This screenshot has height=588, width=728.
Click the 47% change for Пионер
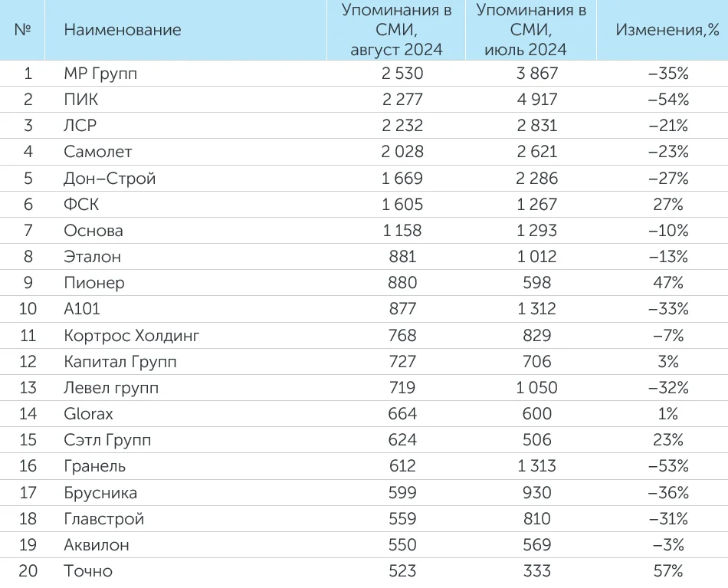(667, 283)
